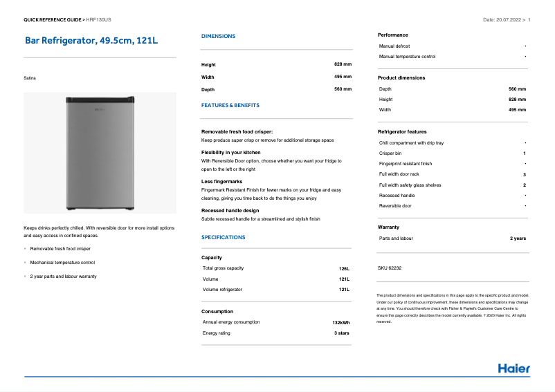555x392 pixels.
Task: Select the Bar Refrigerator product title
Action: coord(91,41)
